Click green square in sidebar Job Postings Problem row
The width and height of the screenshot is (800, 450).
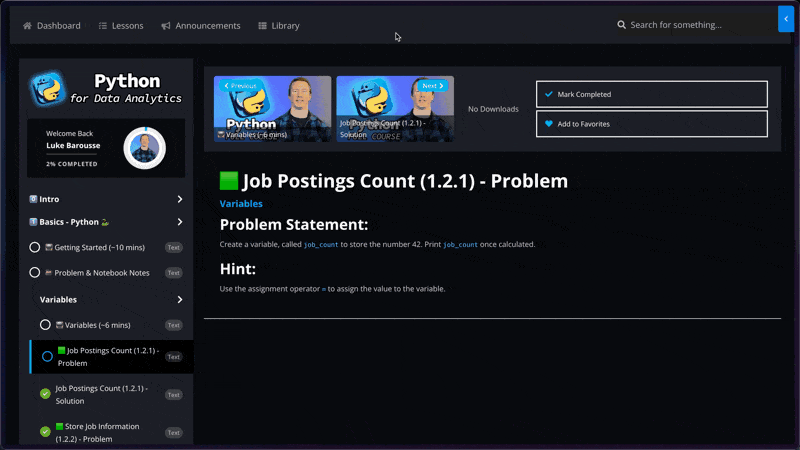coord(61,350)
